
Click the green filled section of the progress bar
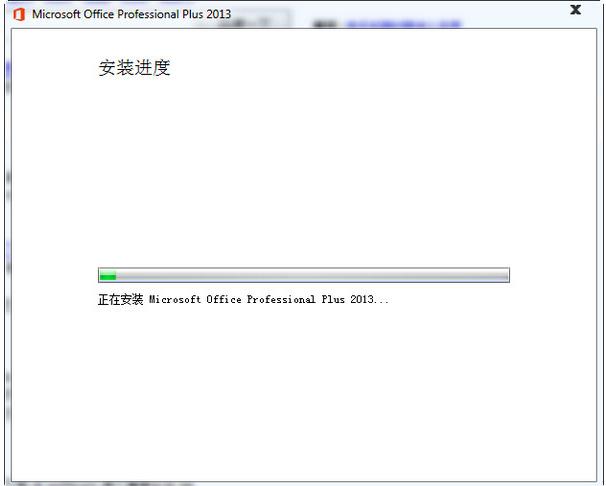(x=108, y=275)
